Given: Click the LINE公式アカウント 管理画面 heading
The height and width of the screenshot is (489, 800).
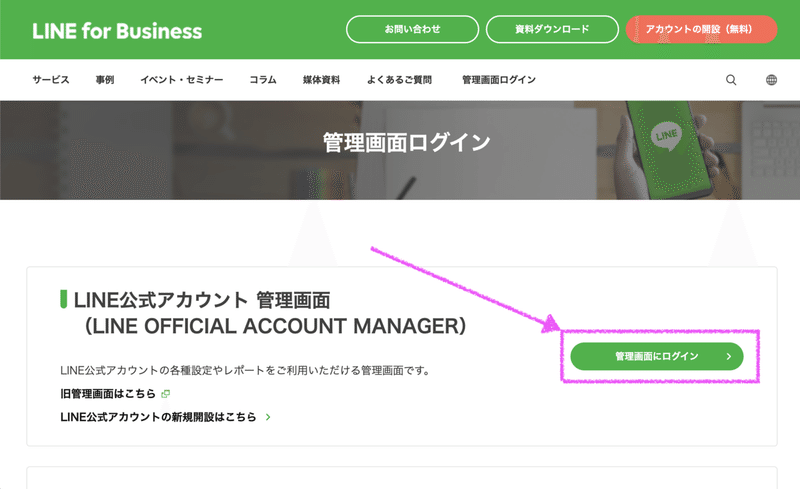Looking at the screenshot, I should pyautogui.click(x=202, y=300).
